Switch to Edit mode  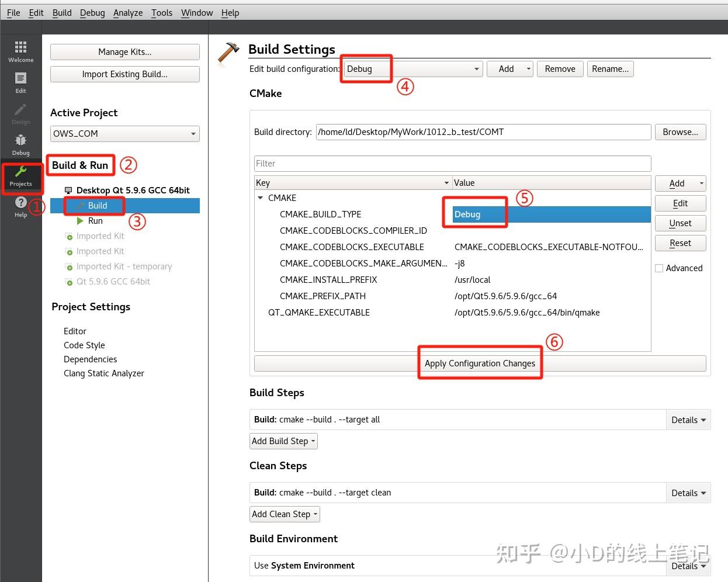point(20,82)
